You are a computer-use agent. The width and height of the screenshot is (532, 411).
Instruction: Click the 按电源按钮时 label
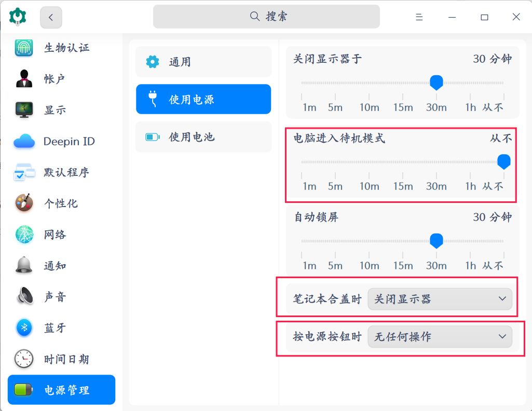point(327,336)
